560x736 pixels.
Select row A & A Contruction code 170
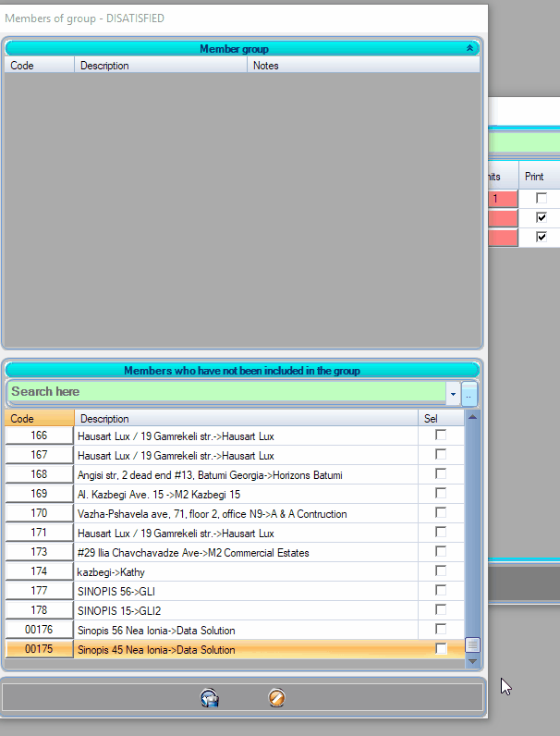click(x=245, y=513)
